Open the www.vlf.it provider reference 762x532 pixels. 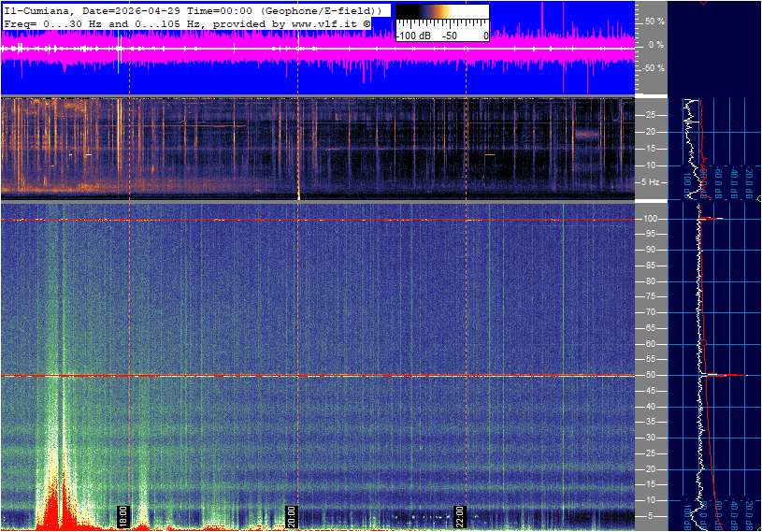325,23
